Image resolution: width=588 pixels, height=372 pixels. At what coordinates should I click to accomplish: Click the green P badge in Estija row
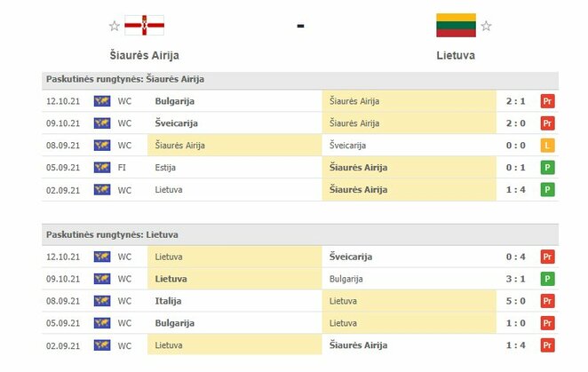[x=548, y=168]
